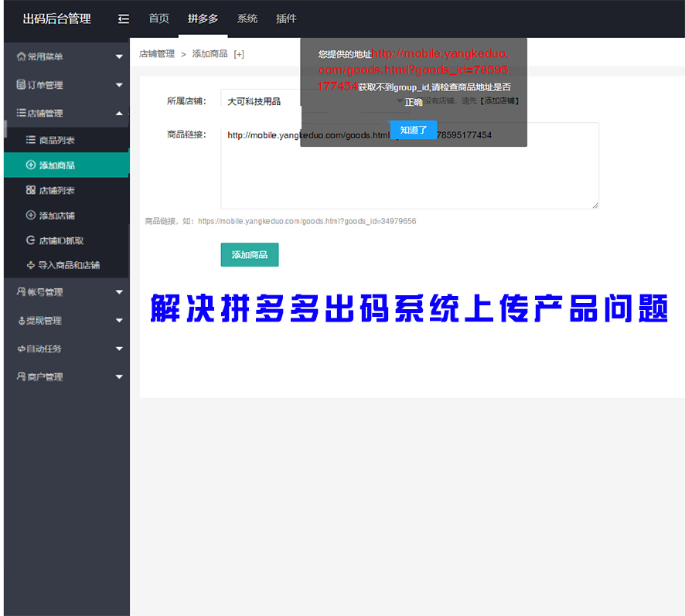Click the textarea resize handle corner

click(595, 206)
